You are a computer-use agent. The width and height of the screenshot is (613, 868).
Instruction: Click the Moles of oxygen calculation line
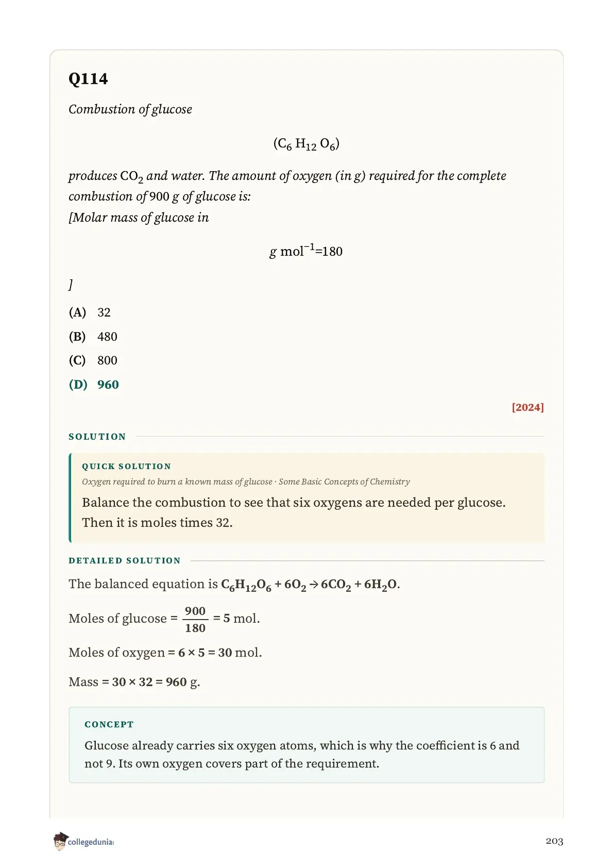coord(165,653)
